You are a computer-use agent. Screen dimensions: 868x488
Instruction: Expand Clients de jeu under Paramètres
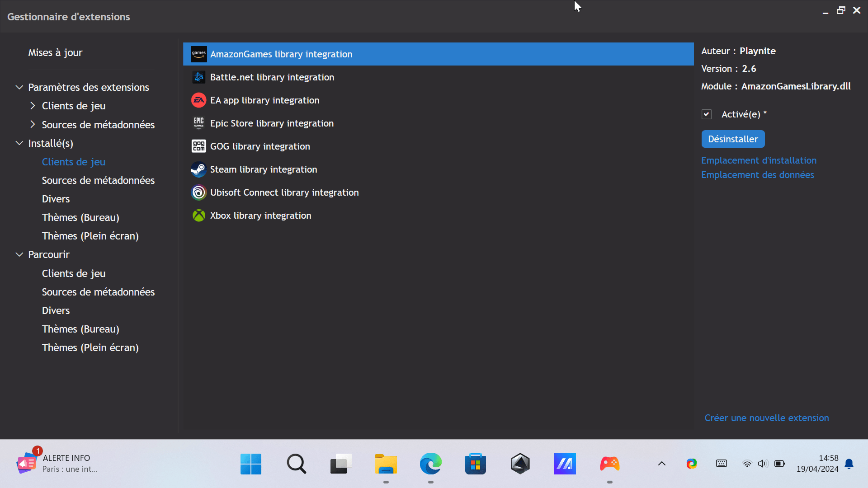[33, 106]
